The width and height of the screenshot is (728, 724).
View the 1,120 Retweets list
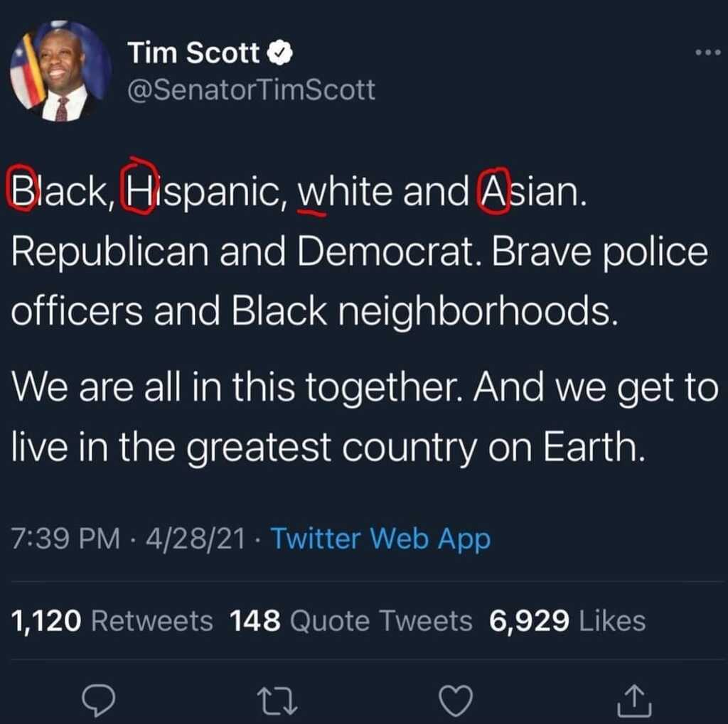pos(112,620)
